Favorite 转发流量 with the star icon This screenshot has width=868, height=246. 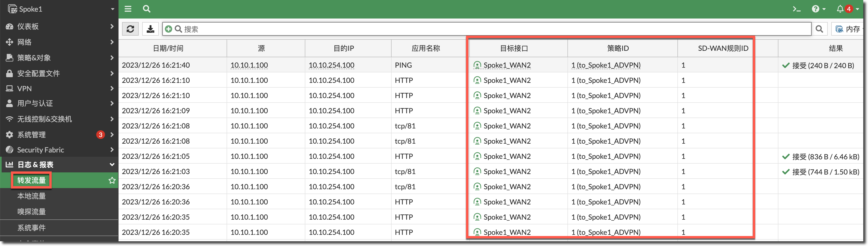pos(112,180)
